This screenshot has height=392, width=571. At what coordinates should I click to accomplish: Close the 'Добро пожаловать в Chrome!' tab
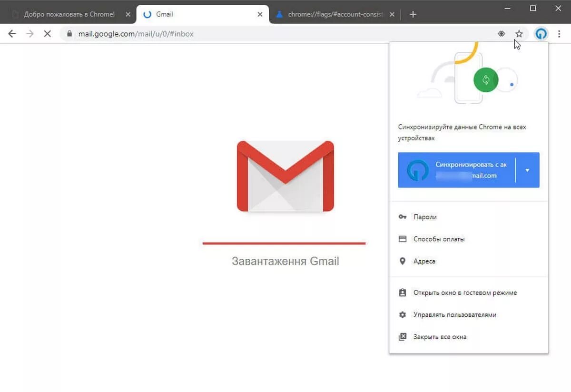tap(128, 14)
